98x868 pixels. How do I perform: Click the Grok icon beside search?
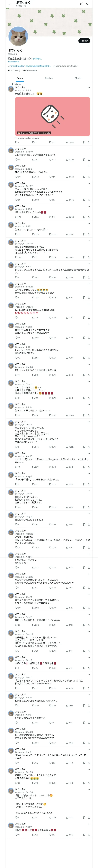point(81,4)
